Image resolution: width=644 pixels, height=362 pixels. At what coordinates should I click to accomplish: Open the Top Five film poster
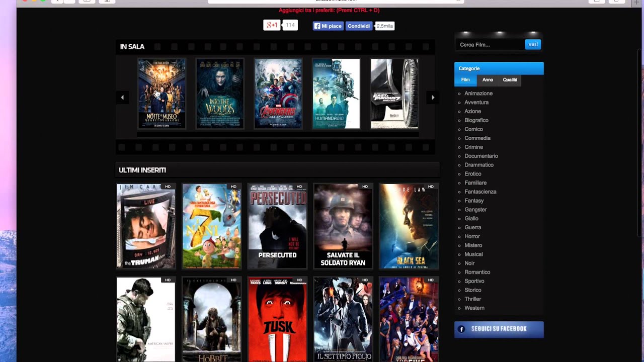click(x=409, y=319)
